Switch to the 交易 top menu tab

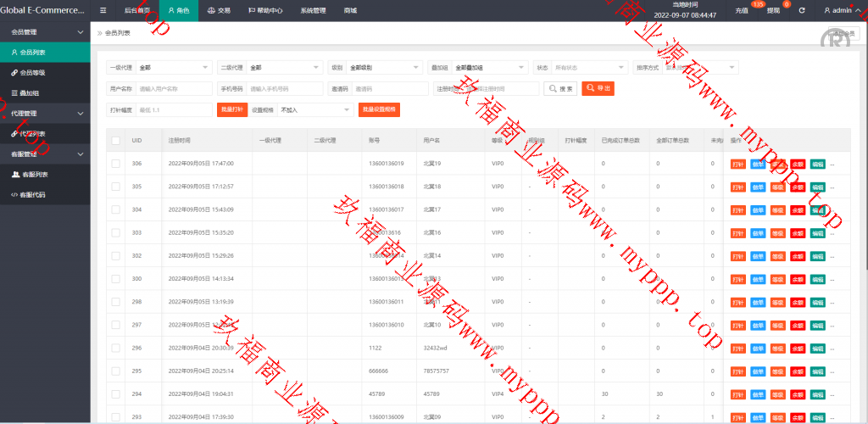coord(219,11)
